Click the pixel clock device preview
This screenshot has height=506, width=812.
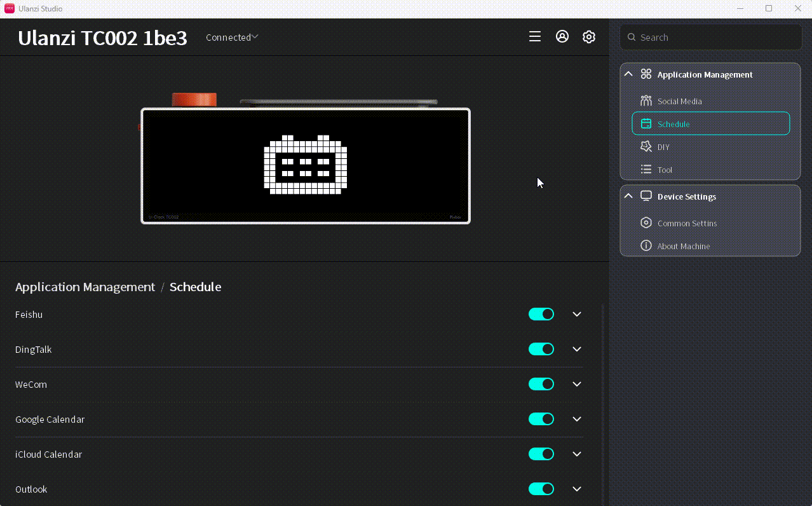tap(306, 165)
